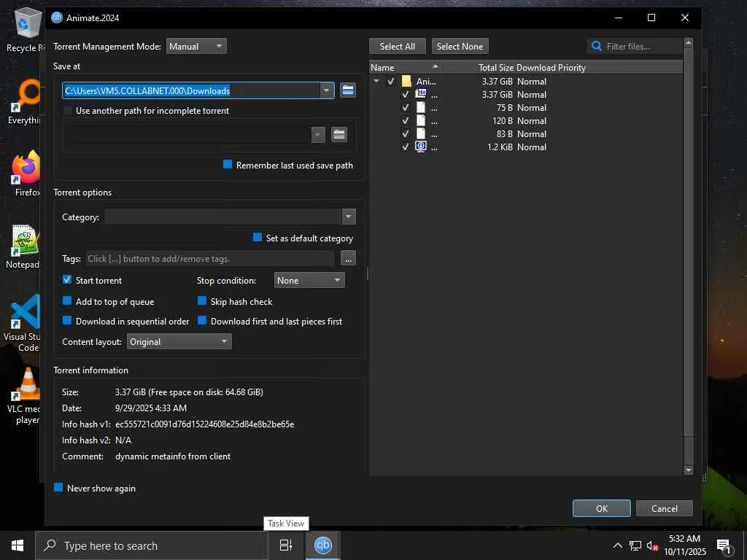Sort by the Total Size column header

tap(477, 68)
